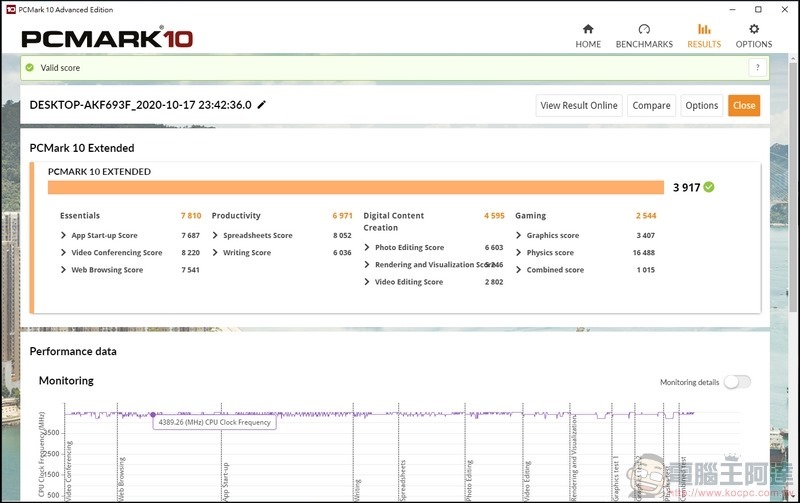The height and width of the screenshot is (503, 800).
Task: Open the OPTIONS gear icon
Action: coord(754,30)
